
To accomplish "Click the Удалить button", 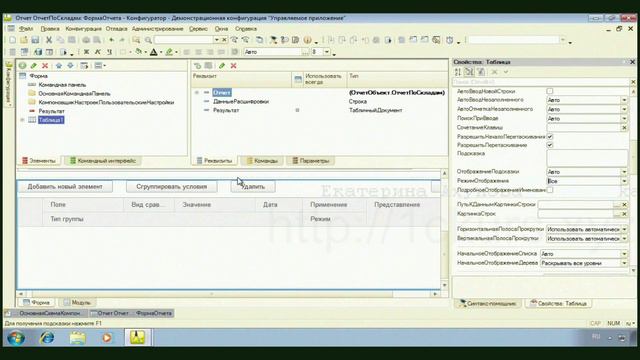I will click(253, 187).
